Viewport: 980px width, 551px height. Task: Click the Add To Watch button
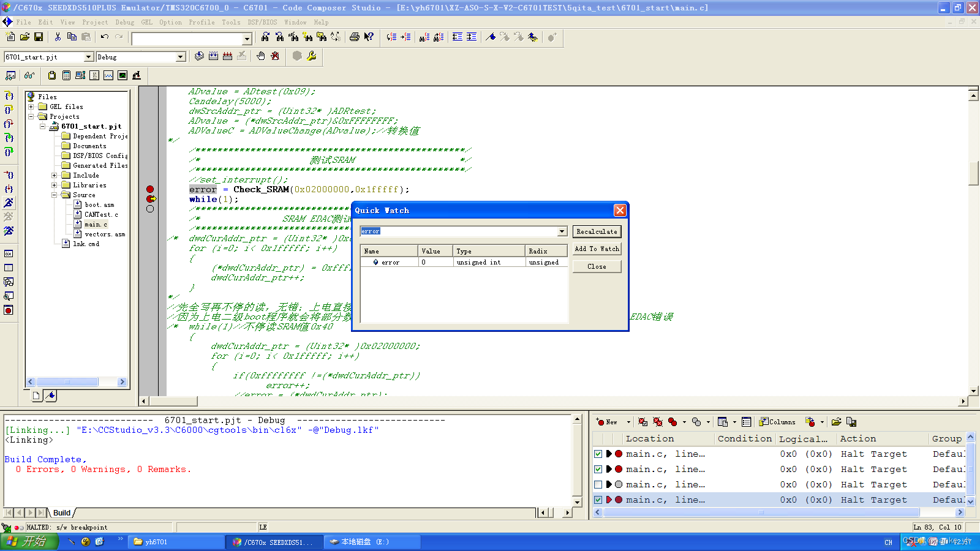[597, 249]
